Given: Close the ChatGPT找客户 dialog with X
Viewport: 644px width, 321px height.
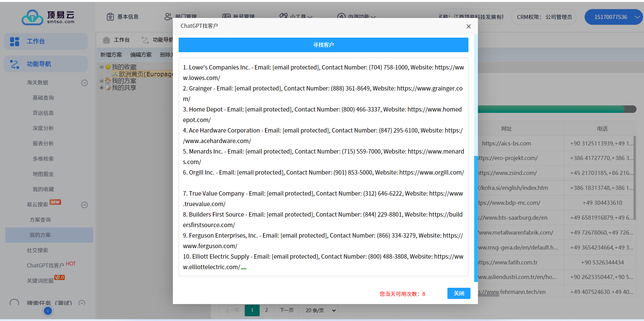Looking at the screenshot, I should [468, 26].
